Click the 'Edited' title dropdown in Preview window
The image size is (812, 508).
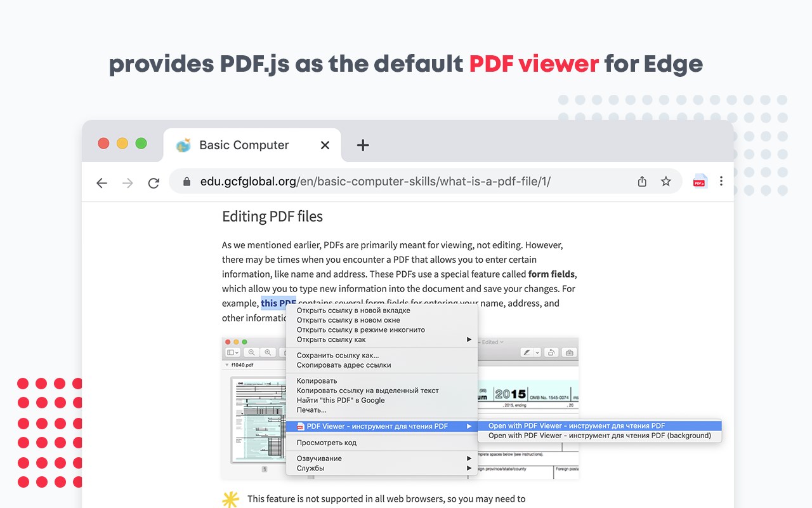coord(493,342)
